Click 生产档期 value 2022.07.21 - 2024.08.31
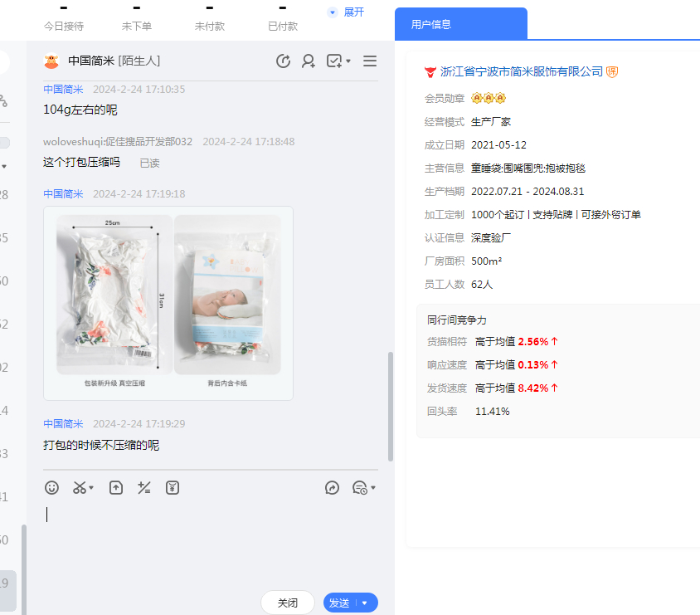Viewport: 700px width, 615px height. point(527,192)
